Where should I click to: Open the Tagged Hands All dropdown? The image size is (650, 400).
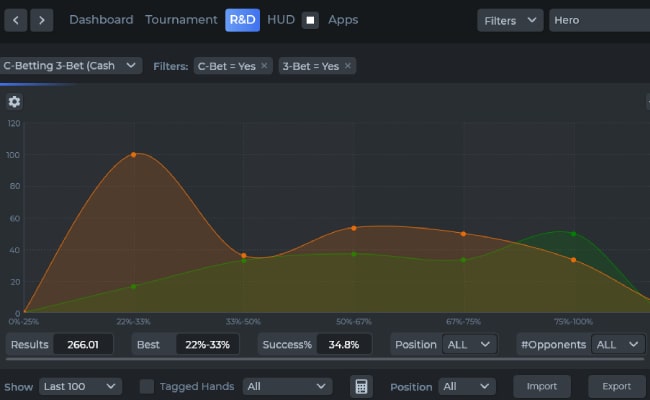[x=287, y=386]
